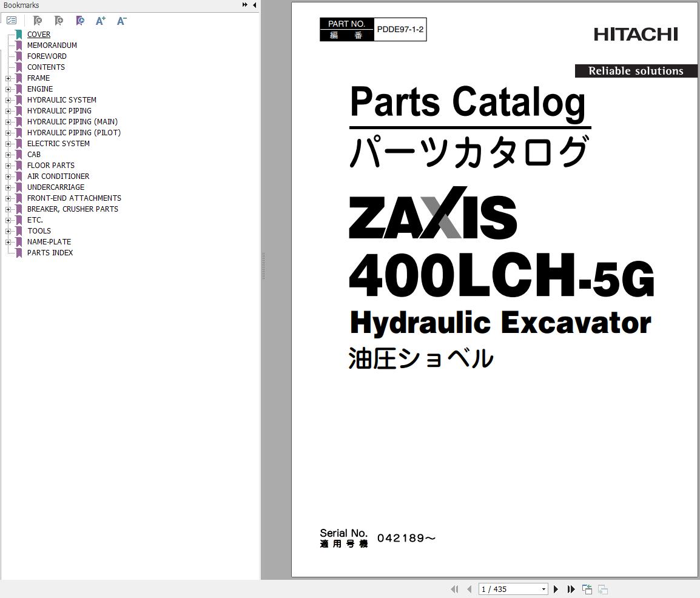This screenshot has width=700, height=598.
Task: Go to next page arrow
Action: (556, 589)
